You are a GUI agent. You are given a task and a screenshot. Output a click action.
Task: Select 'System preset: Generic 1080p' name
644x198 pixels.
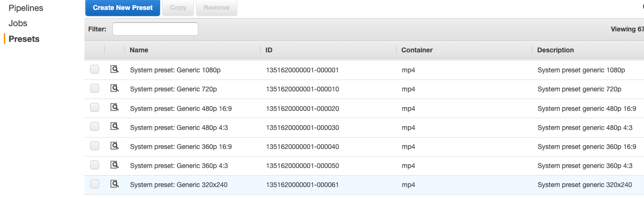[175, 70]
